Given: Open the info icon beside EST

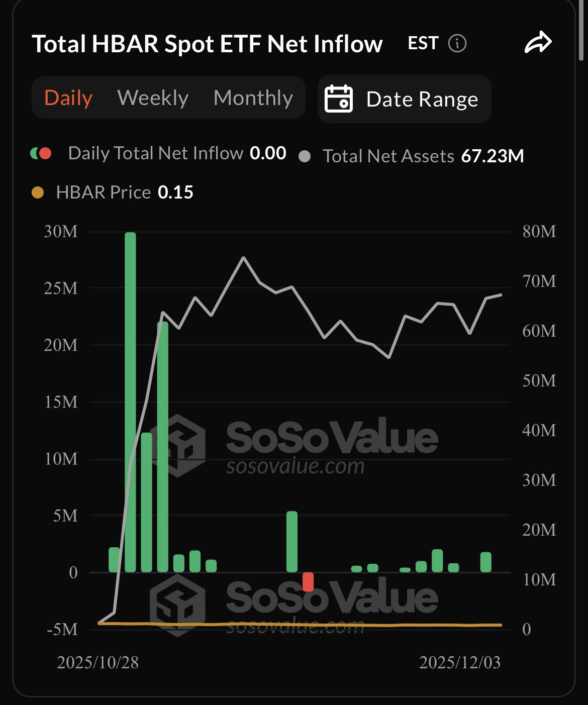Looking at the screenshot, I should tap(457, 43).
